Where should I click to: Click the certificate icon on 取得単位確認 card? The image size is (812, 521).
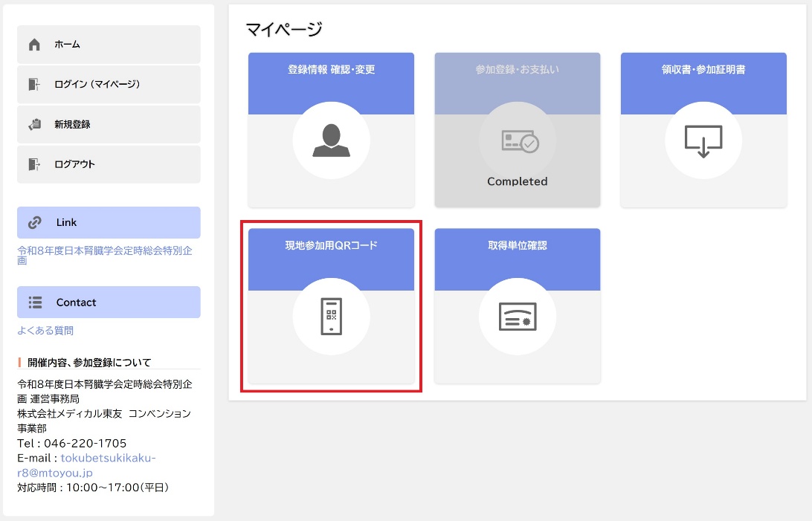517,316
